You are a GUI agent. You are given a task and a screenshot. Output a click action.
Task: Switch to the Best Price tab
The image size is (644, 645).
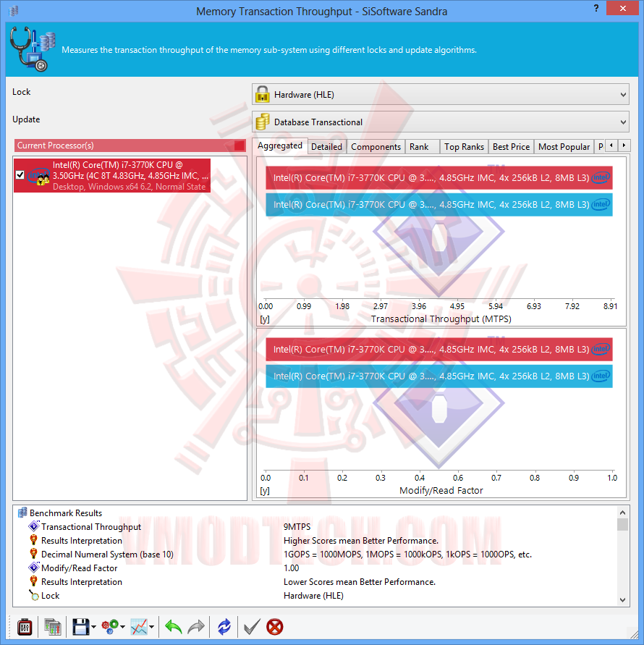tap(511, 147)
